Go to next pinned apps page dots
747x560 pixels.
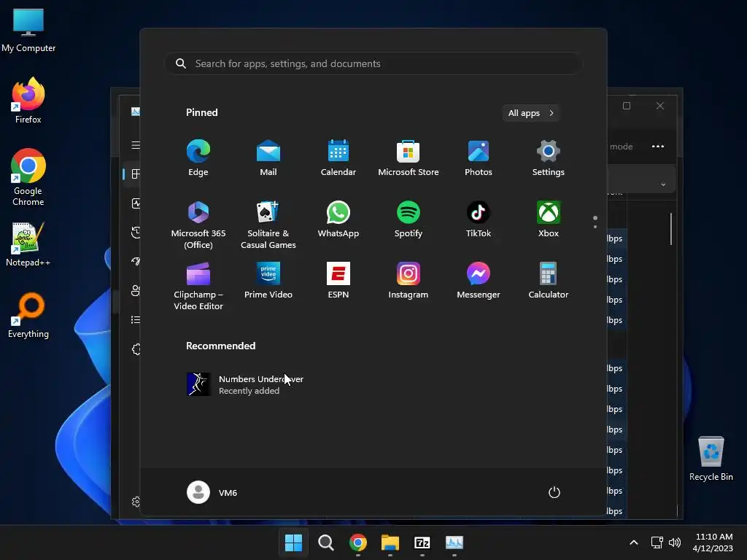click(595, 222)
